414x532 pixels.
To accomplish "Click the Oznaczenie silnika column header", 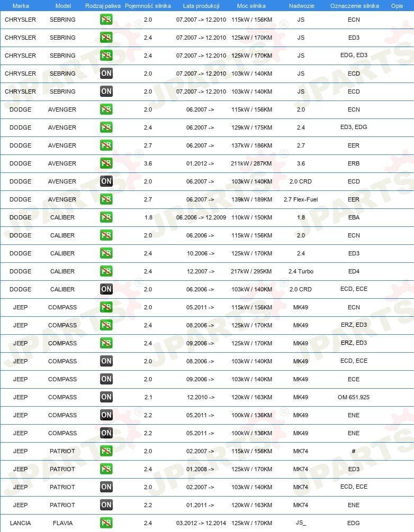I will pyautogui.click(x=355, y=6).
